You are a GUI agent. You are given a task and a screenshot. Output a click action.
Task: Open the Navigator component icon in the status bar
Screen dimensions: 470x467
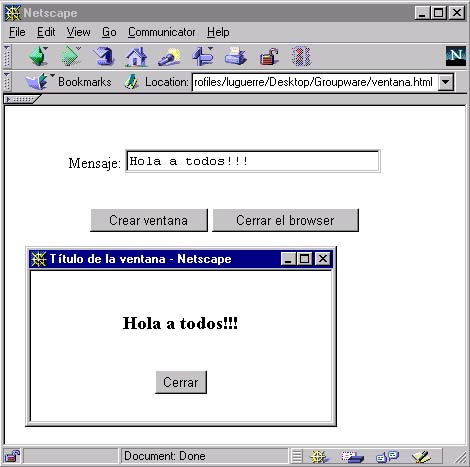[319, 456]
